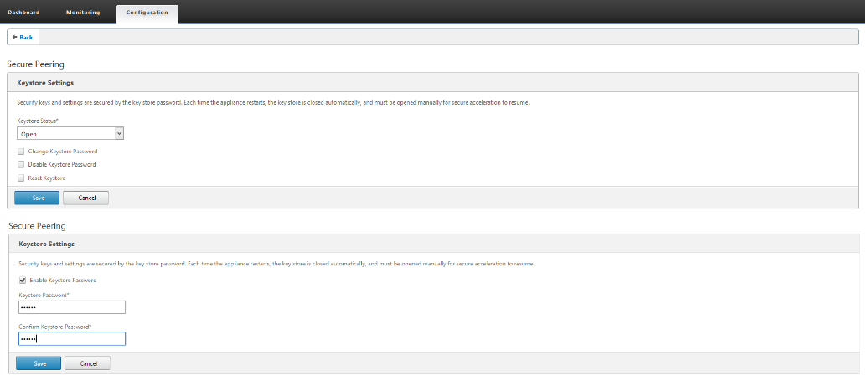The height and width of the screenshot is (381, 868).
Task: Click Save in the lower Keystore Settings panel
Action: (x=39, y=363)
